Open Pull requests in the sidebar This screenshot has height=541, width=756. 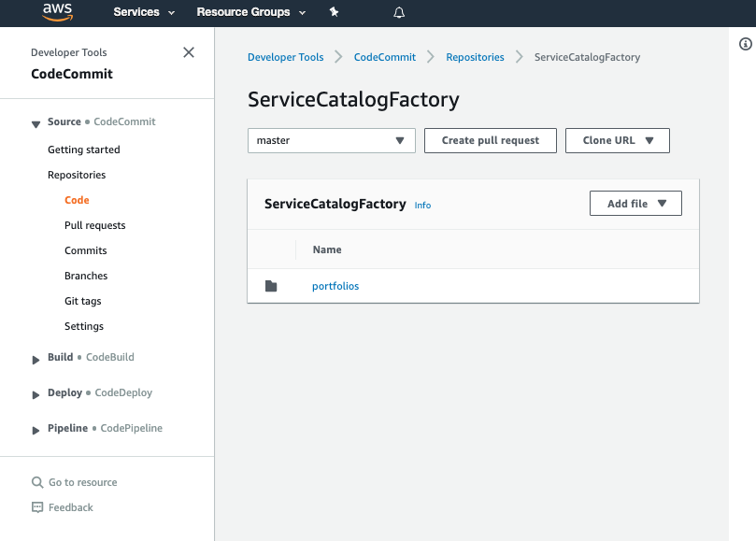95,225
